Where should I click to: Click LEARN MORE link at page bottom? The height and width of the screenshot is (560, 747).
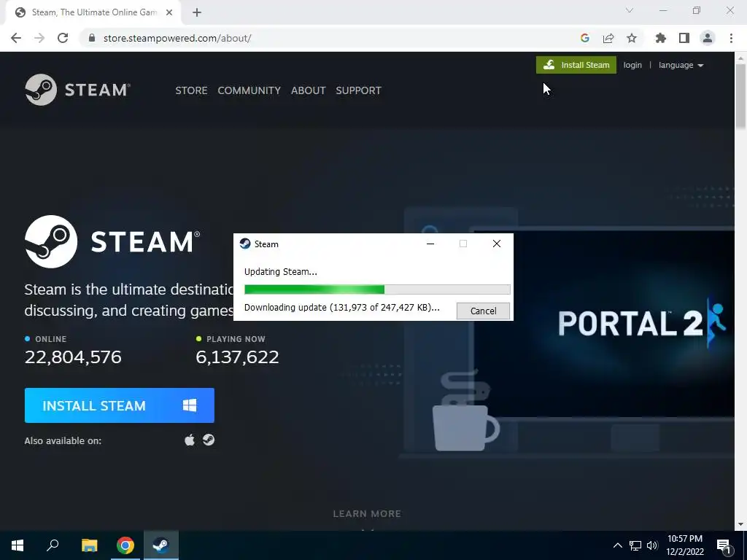[367, 514]
